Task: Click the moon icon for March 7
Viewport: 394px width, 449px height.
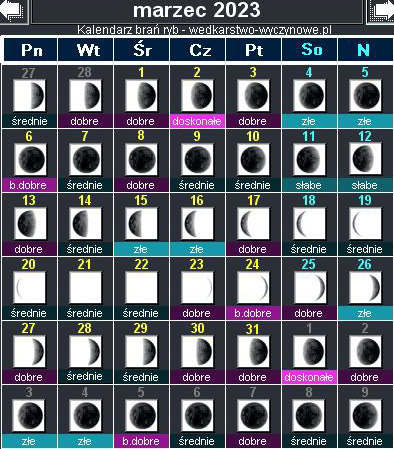Action: (x=85, y=160)
